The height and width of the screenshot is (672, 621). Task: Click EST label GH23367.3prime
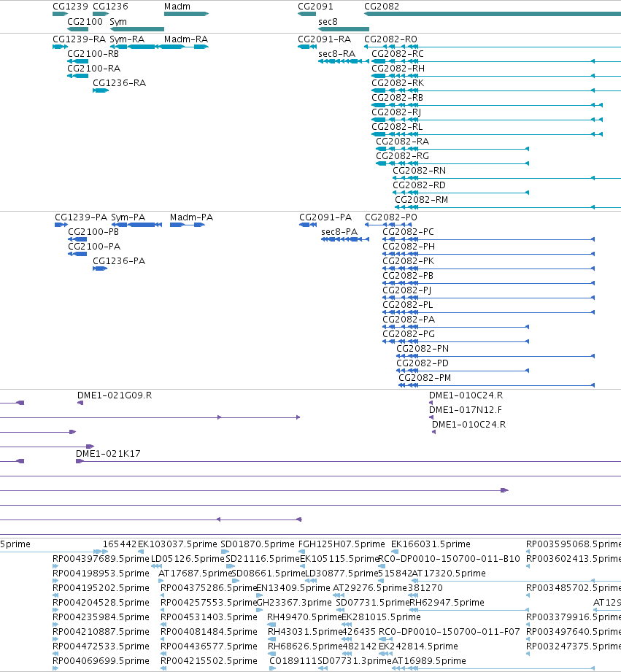[294, 603]
